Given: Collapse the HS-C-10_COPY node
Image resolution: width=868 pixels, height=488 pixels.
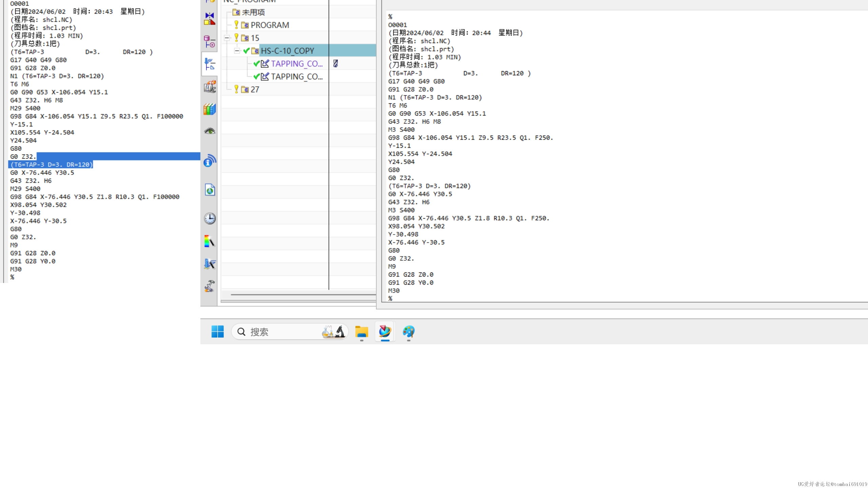Looking at the screenshot, I should coord(237,51).
